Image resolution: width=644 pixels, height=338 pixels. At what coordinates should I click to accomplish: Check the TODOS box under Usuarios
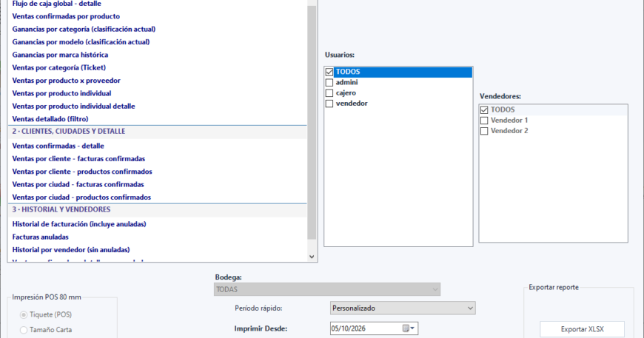point(329,72)
